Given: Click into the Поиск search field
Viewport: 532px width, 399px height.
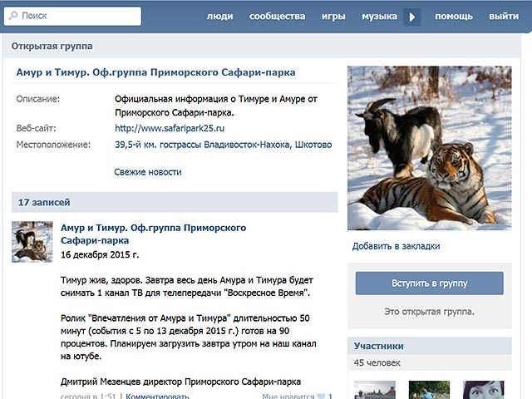Looking at the screenshot, I should point(77,16).
